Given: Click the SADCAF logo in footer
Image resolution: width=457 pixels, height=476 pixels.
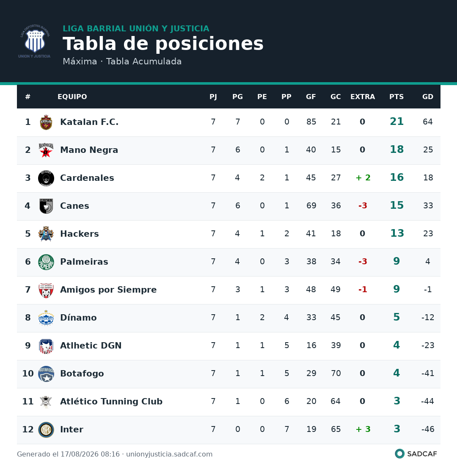Looking at the screenshot, I should click(x=416, y=454).
